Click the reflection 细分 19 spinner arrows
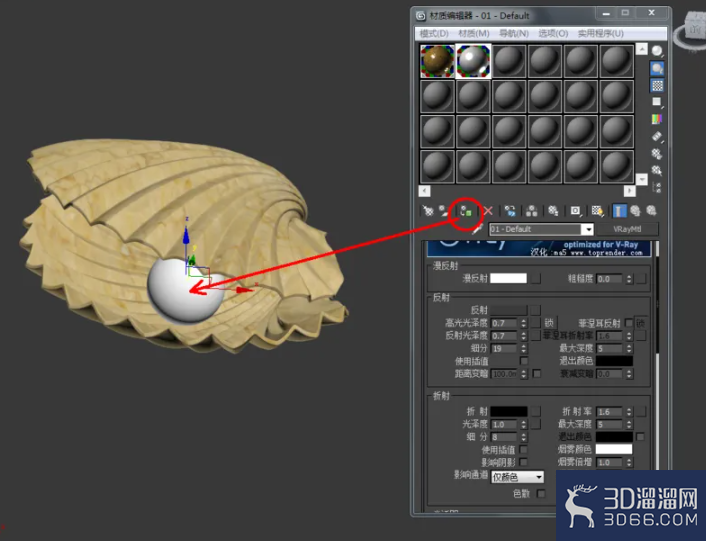This screenshot has width=706, height=541. coord(523,348)
